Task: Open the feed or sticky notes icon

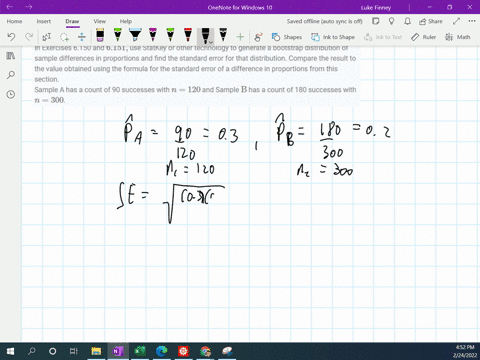Action: pos(376,21)
